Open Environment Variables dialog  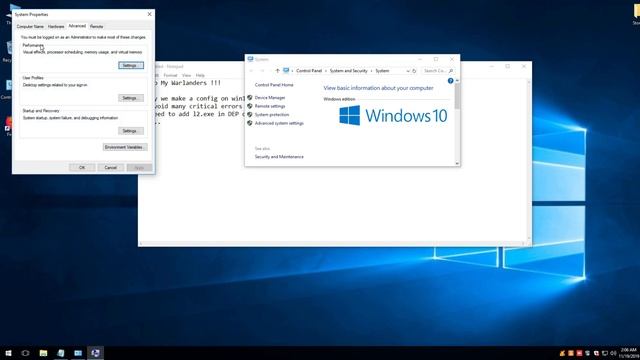125,147
